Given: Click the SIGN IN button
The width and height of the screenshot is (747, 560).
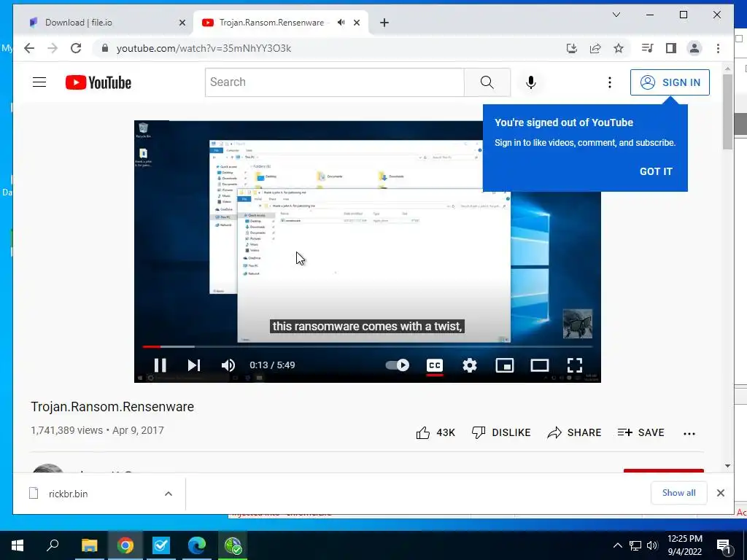Looking at the screenshot, I should pyautogui.click(x=670, y=82).
